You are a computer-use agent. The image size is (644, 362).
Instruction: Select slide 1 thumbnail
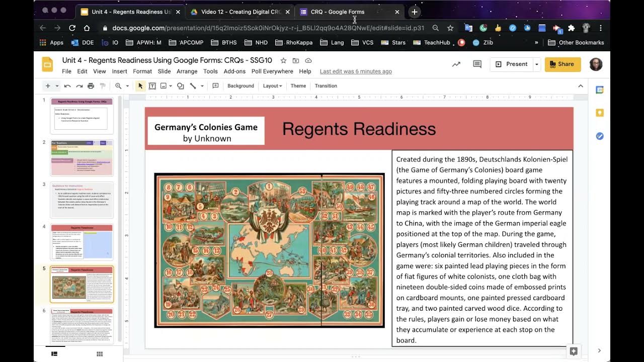pyautogui.click(x=82, y=116)
